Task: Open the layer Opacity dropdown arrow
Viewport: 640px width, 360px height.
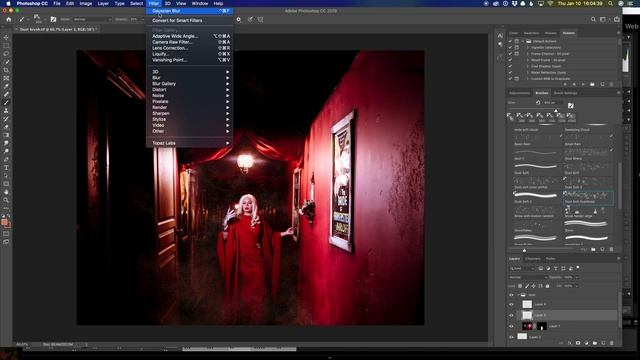Action: coord(577,277)
